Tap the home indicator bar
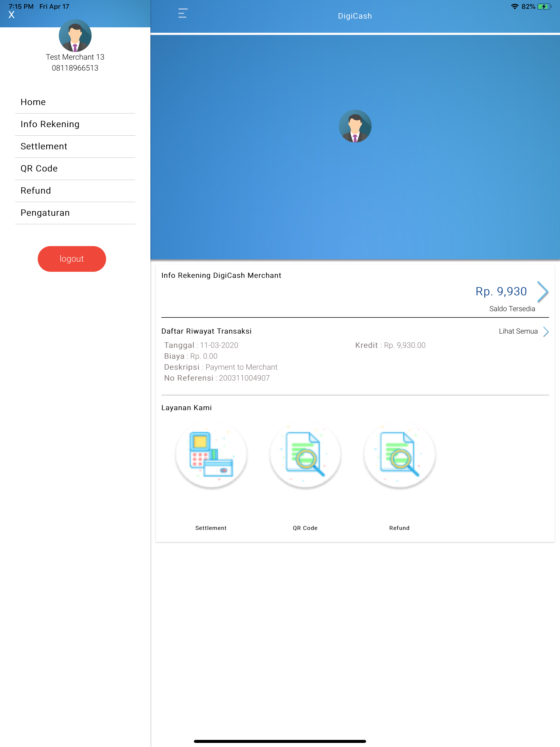This screenshot has width=560, height=747. 280,741
